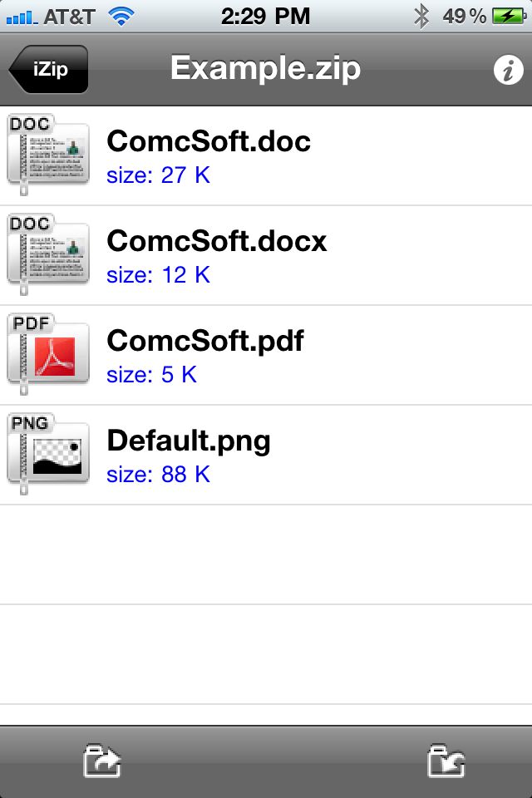Tap the iZip back button
532x798 pixels.
tap(48, 69)
